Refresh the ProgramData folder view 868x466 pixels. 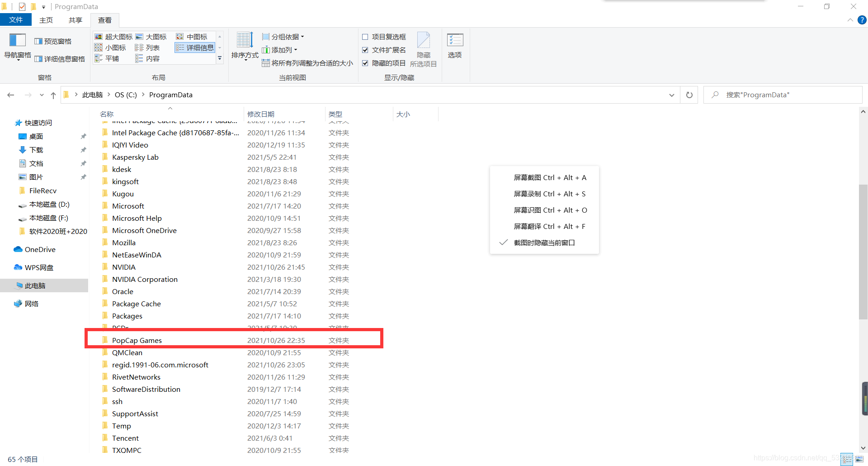[x=689, y=95]
